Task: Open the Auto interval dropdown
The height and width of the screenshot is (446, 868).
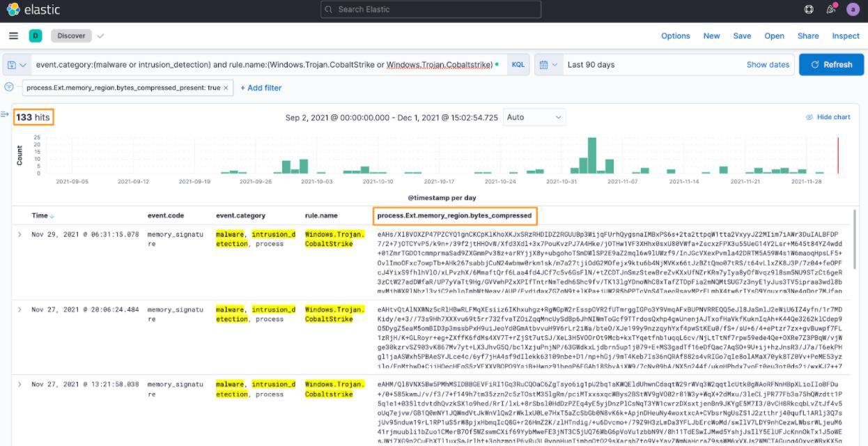Action: point(533,117)
